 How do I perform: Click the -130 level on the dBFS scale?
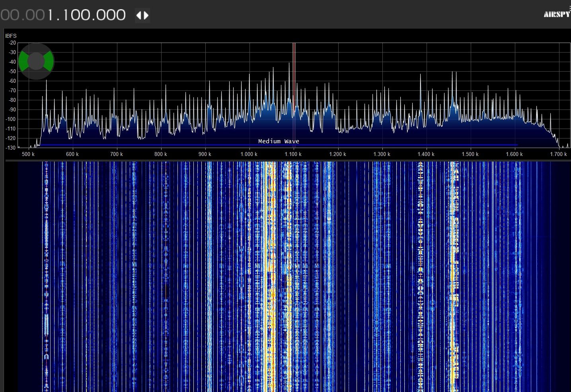click(11, 148)
